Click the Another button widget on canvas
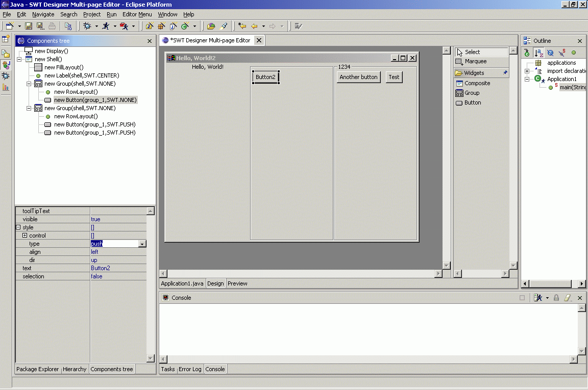 pos(358,77)
